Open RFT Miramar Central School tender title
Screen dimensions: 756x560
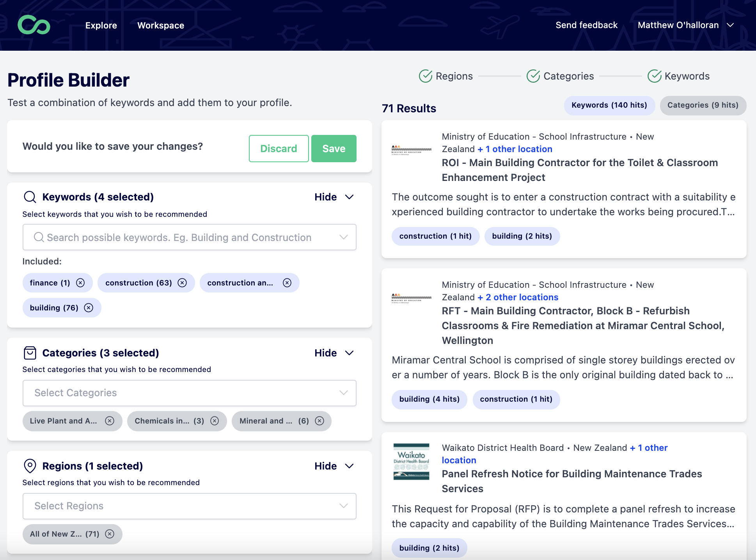[583, 326]
